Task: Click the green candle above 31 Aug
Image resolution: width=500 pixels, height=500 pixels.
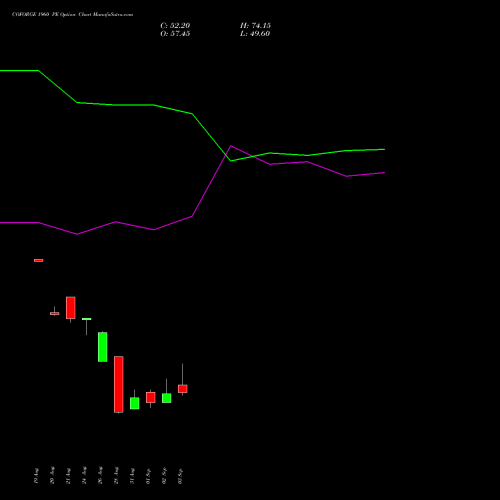Action: (x=135, y=403)
